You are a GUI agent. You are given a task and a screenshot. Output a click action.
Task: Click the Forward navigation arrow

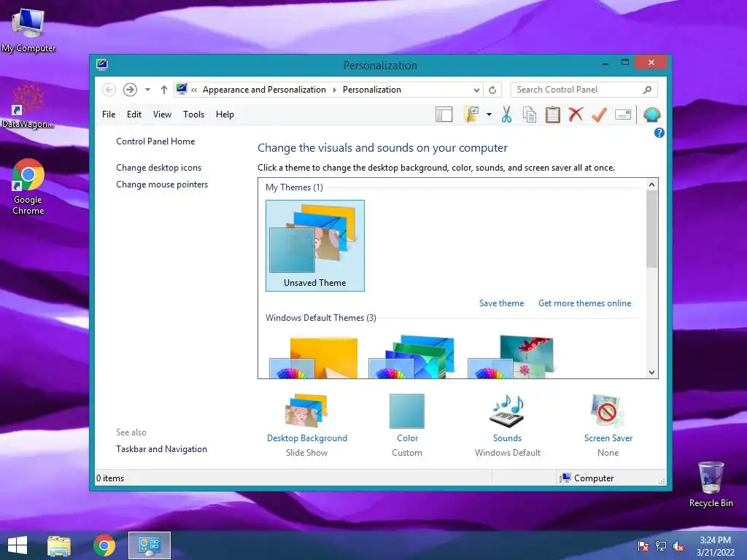[130, 90]
